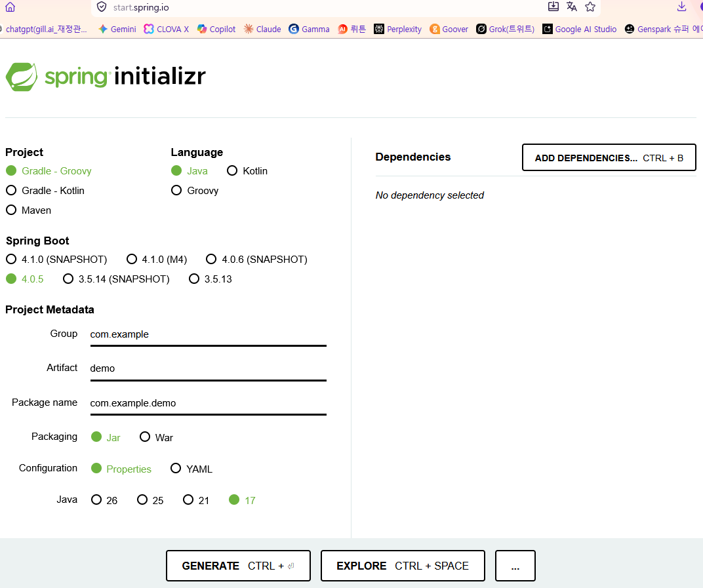Click the Add Dependencies button
Screen dimensions: 703x588
[609, 157]
